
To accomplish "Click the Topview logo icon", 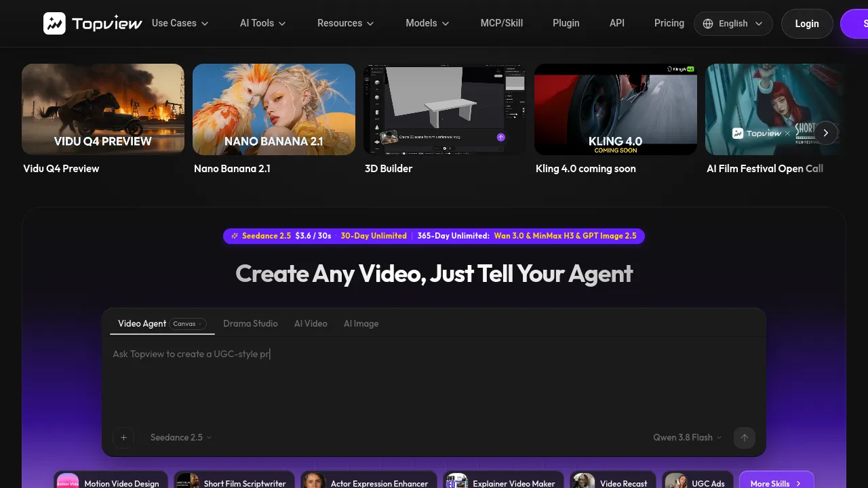I will [x=54, y=23].
